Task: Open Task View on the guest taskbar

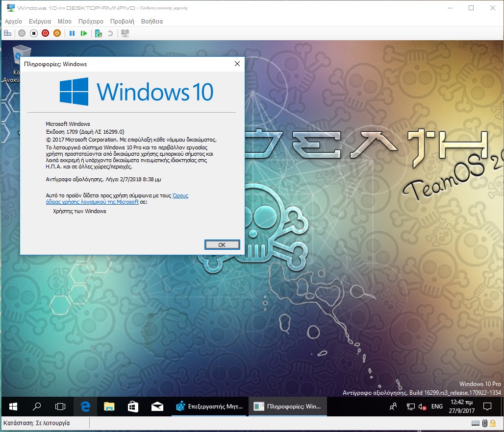Action: click(60, 407)
